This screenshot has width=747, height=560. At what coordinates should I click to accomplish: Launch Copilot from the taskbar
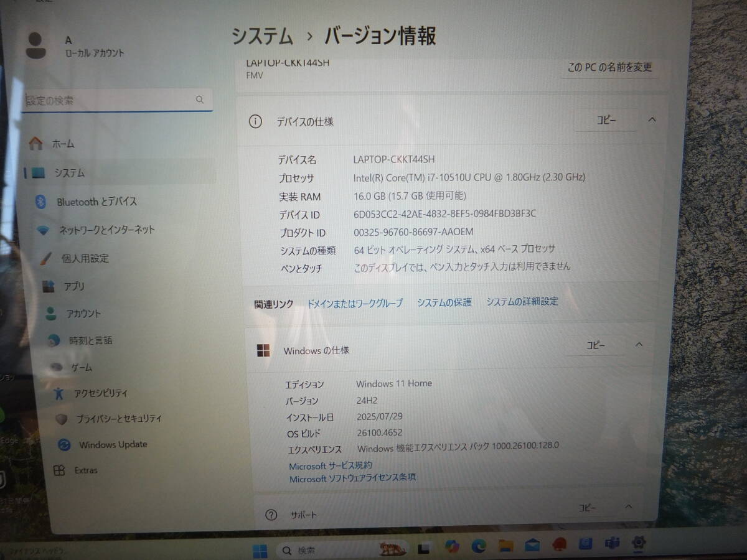tap(452, 546)
